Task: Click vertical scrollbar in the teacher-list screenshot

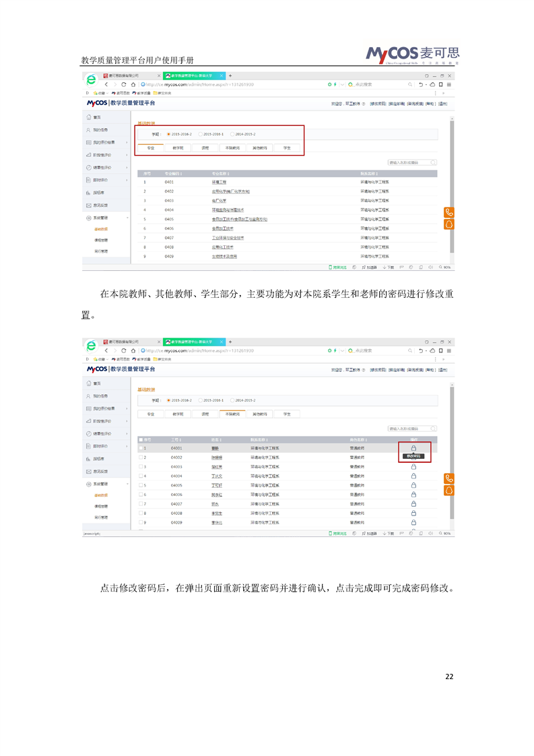Action: pos(452,451)
